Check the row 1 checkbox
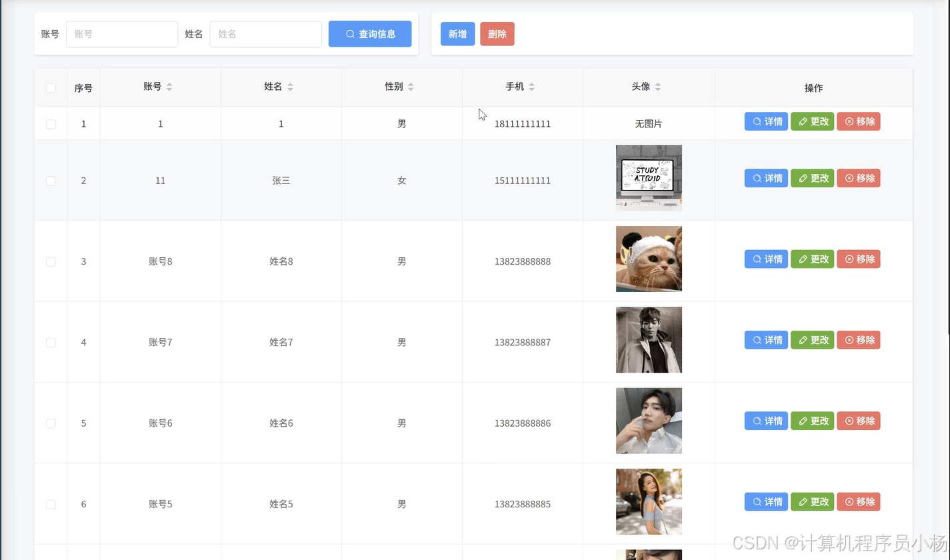Screen dimensions: 950x560 [x=51, y=124]
